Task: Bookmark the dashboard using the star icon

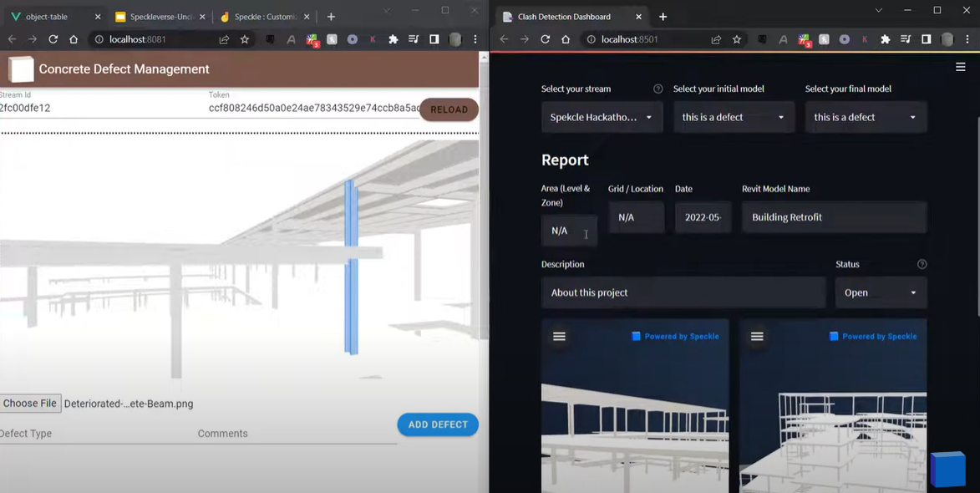Action: tap(736, 39)
